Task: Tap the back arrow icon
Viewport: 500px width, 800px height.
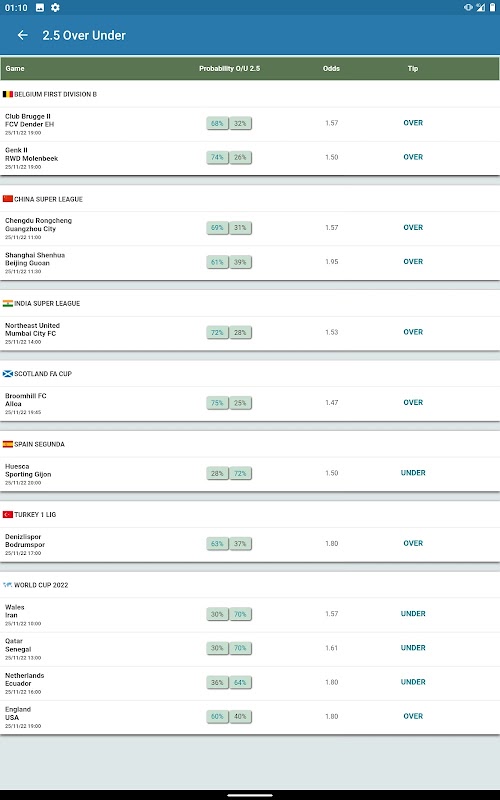Action: click(x=22, y=35)
